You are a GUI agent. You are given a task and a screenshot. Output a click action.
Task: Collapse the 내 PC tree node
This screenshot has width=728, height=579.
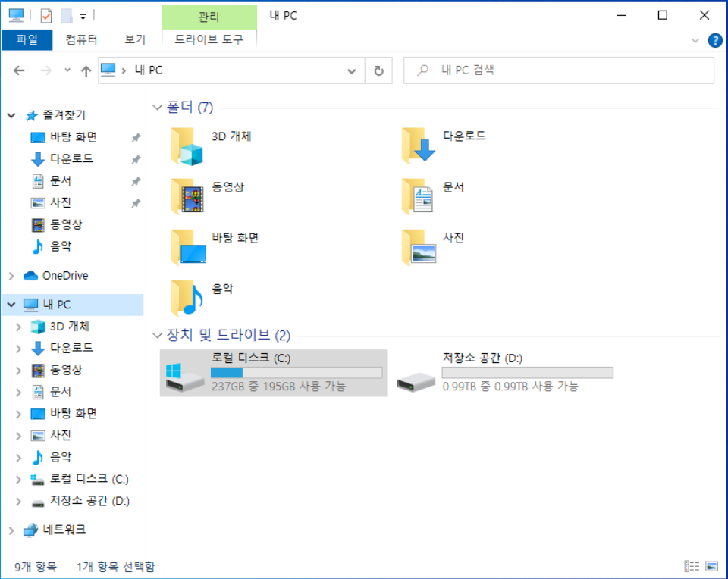[x=11, y=304]
